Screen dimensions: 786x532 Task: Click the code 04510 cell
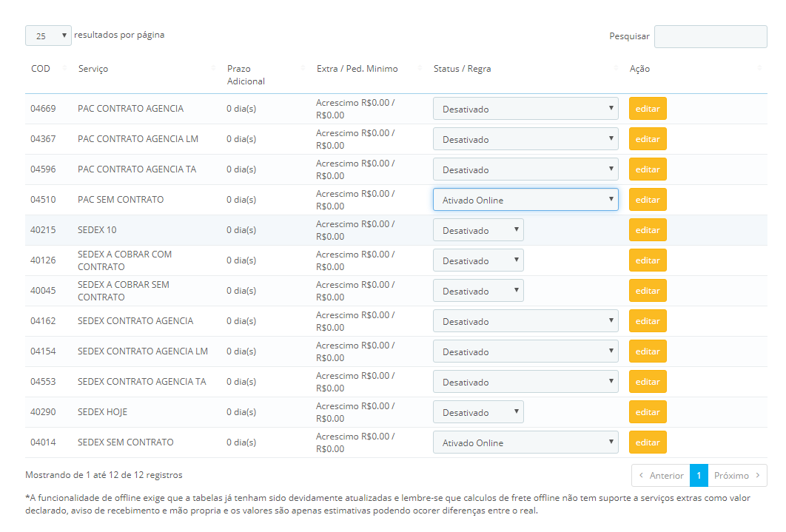[x=43, y=199]
